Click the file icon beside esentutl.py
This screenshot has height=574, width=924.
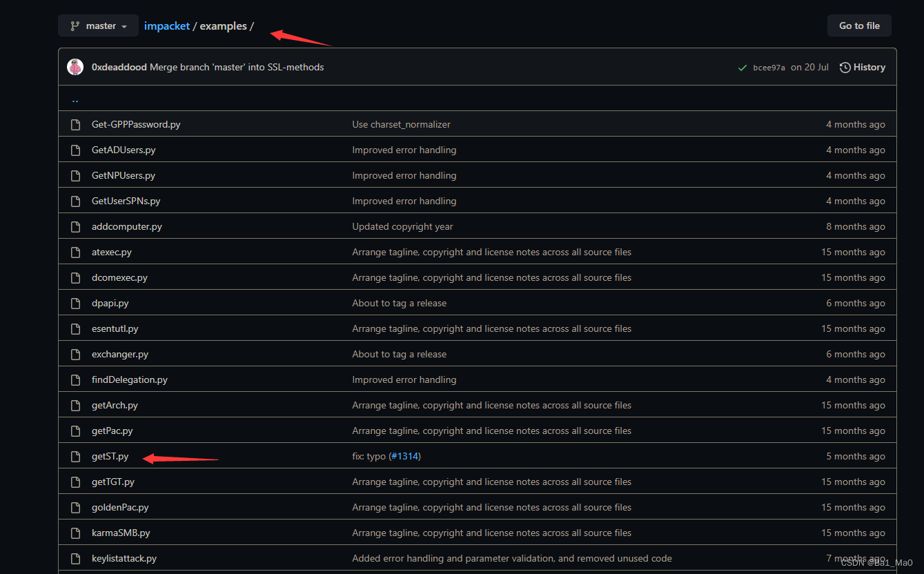(76, 328)
